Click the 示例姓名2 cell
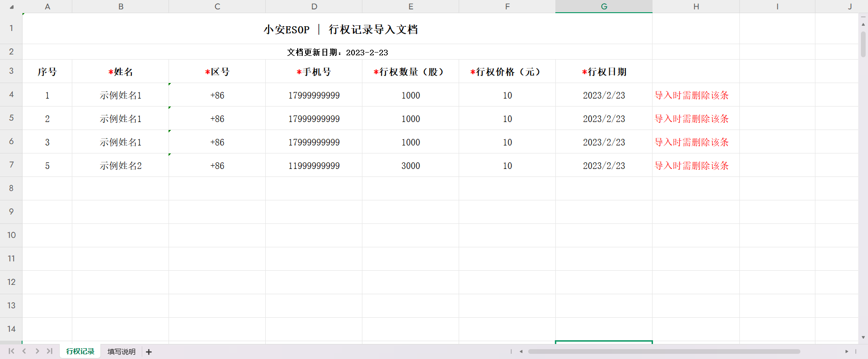Viewport: 868px width, 359px height. click(x=121, y=165)
